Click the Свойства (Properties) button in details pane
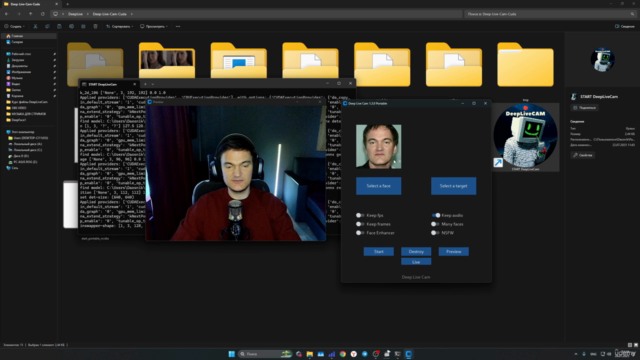The width and height of the screenshot is (640, 360). pyautogui.click(x=582, y=155)
